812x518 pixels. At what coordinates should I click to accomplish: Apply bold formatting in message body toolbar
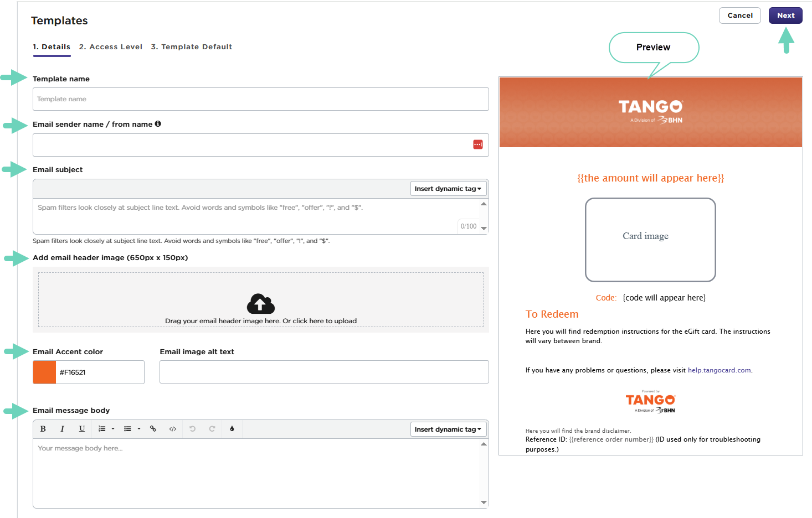coord(43,429)
